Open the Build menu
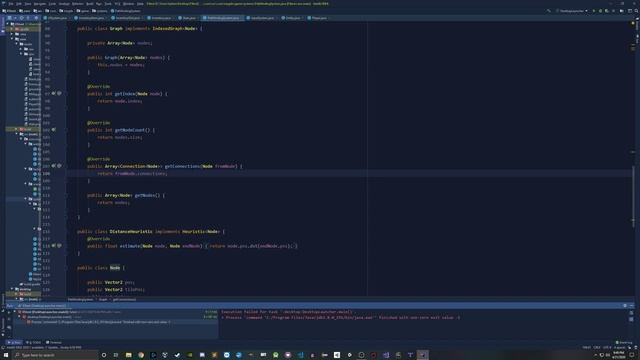Image resolution: width=640 pixels, height=360 pixels. (x=89, y=4)
